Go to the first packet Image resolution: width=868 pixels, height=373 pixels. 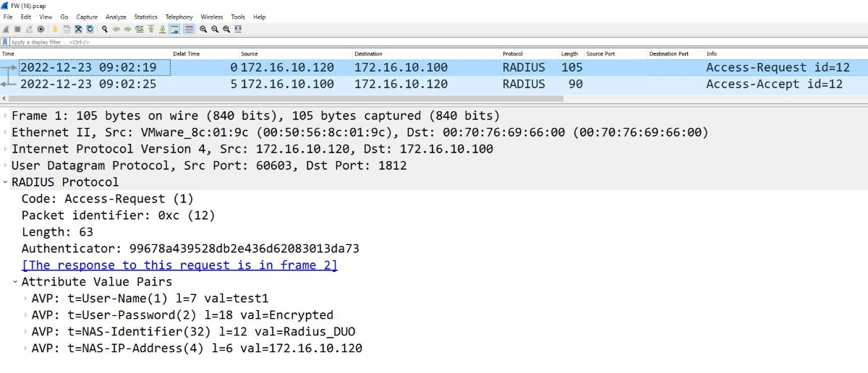(x=151, y=29)
